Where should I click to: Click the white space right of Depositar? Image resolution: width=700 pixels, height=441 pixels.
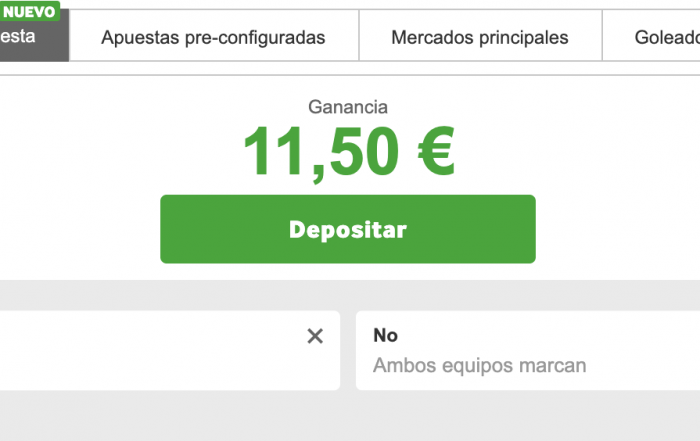[620, 229]
